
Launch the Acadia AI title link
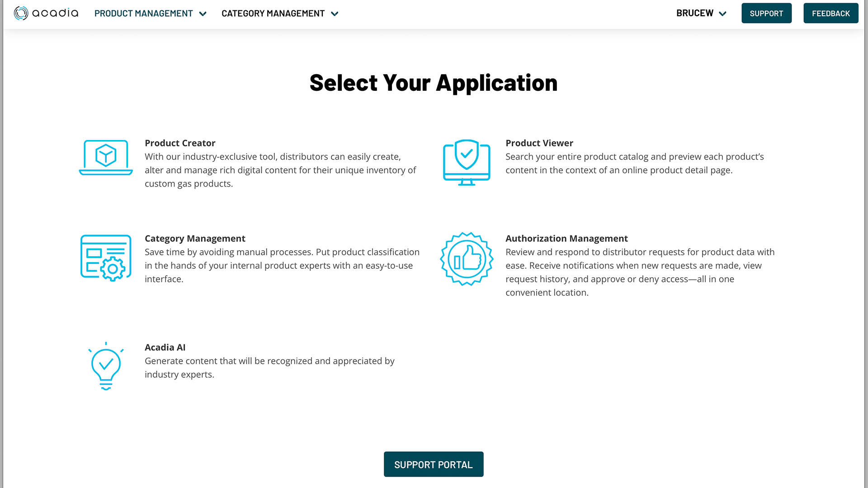click(x=165, y=347)
